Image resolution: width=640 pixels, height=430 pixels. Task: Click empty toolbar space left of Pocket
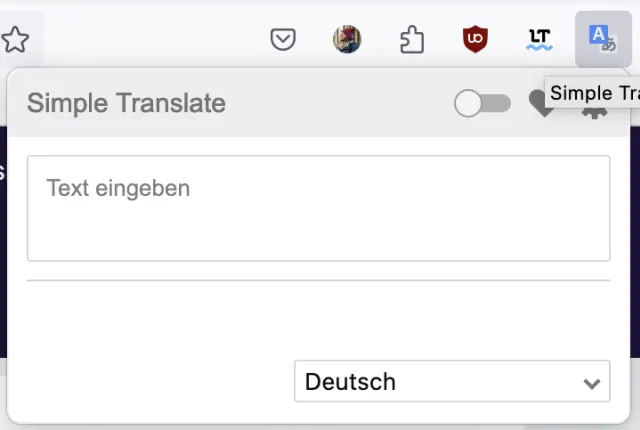pos(150,40)
